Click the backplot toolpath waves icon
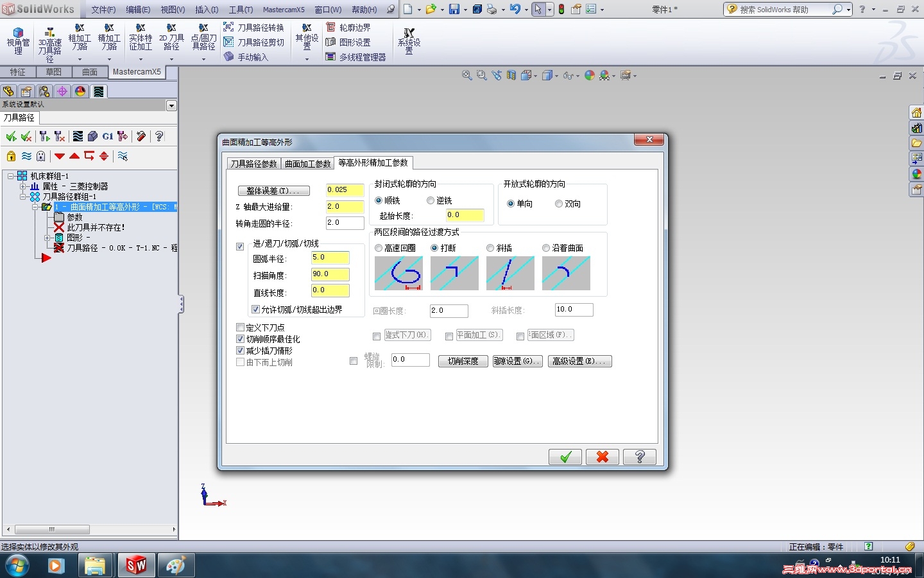The width and height of the screenshot is (924, 578). 78,136
